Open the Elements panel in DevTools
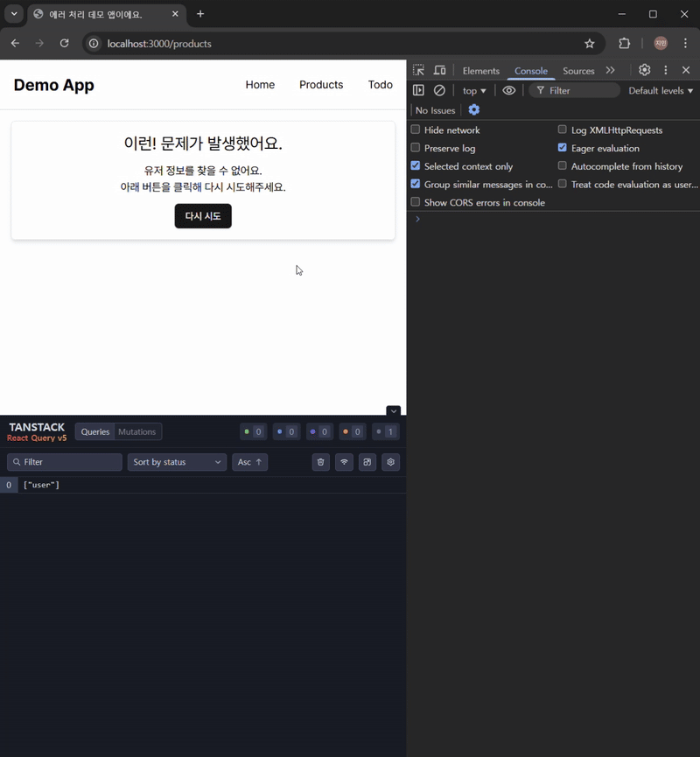 tap(480, 71)
